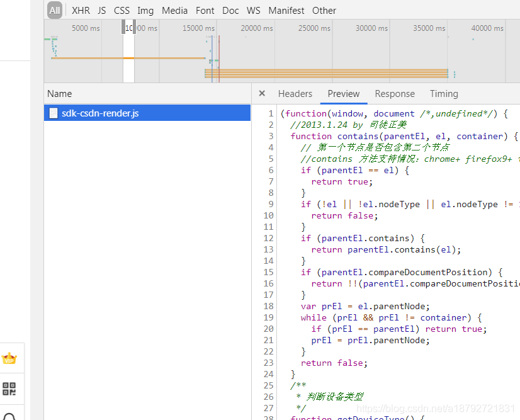Viewport: 520px width, 420px height.
Task: Open the Headers tab
Action: coord(295,94)
